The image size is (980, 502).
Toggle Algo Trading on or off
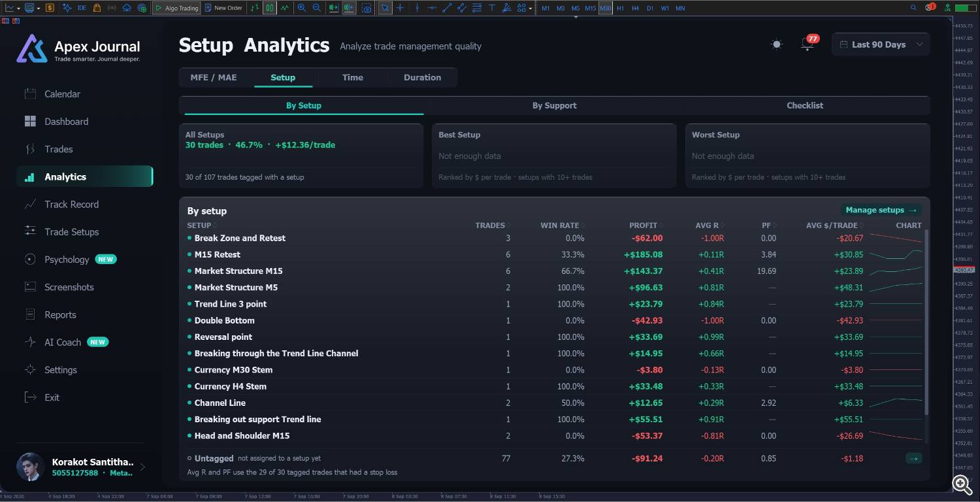(x=176, y=8)
